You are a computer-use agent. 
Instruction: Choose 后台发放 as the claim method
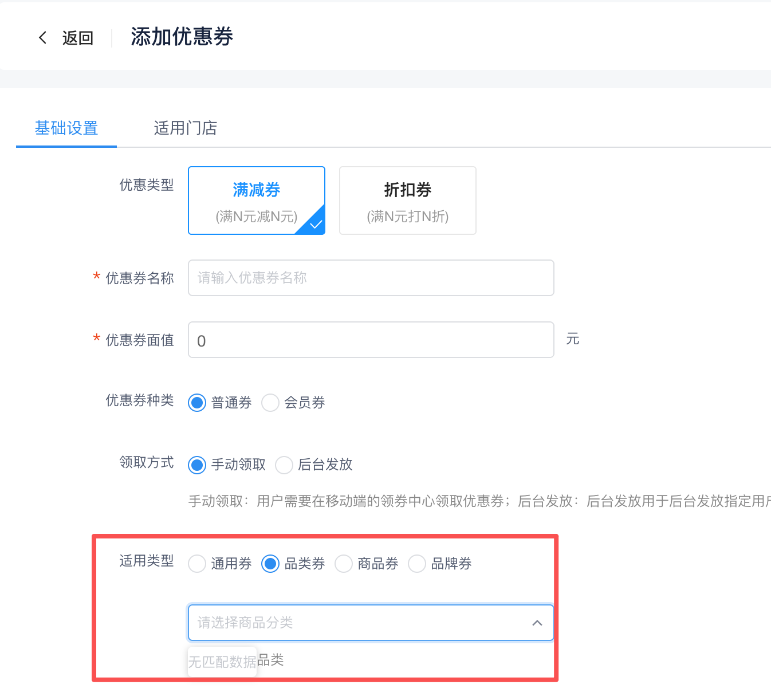[x=284, y=465]
